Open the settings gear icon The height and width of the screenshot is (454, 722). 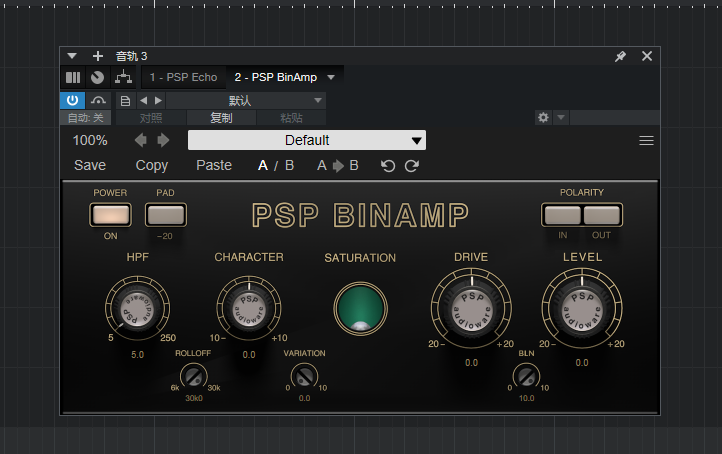pos(543,118)
